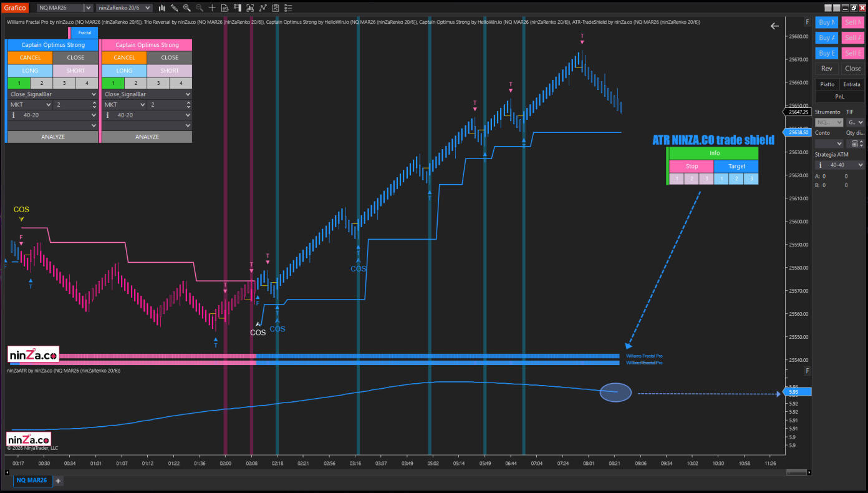Click the green Info bar in trade shield
Screen dimensions: 868x493
pos(714,154)
